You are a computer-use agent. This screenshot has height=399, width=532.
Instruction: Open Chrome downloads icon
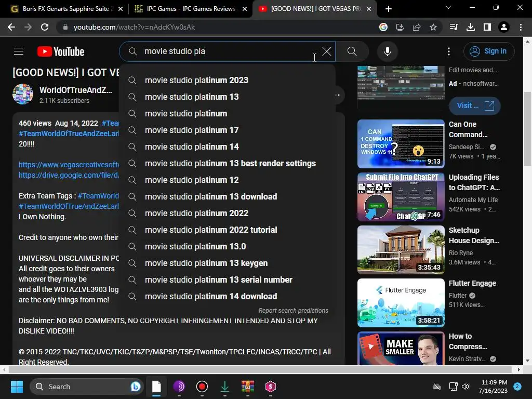pyautogui.click(x=471, y=27)
